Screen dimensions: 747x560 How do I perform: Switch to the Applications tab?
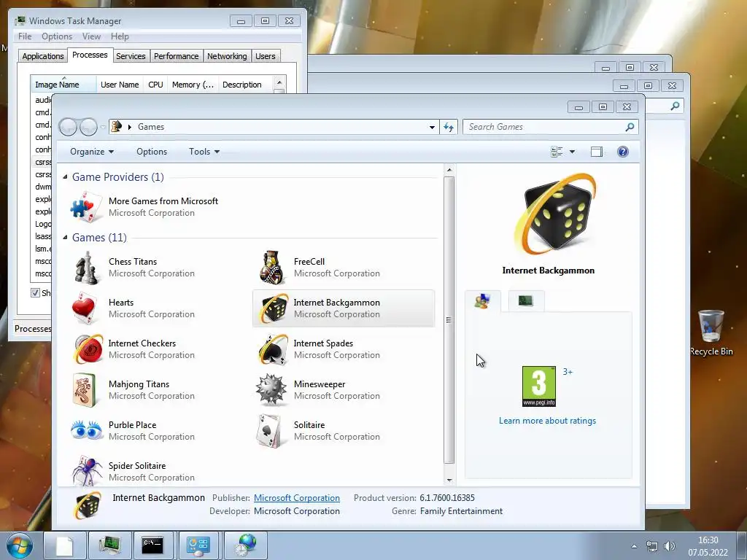[43, 56]
